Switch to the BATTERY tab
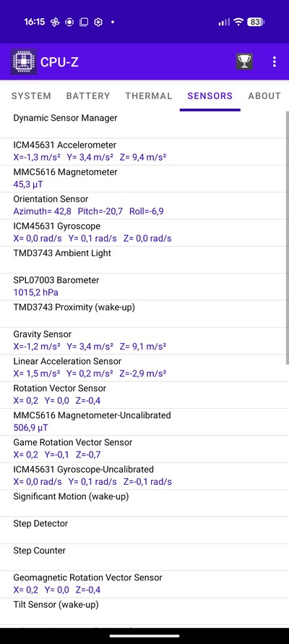The image size is (289, 644). (88, 96)
